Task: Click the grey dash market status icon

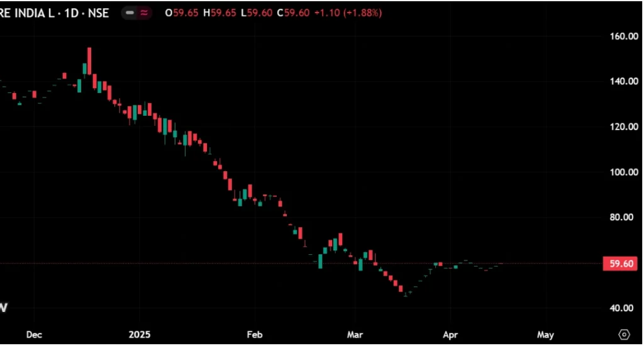Action: (x=130, y=13)
